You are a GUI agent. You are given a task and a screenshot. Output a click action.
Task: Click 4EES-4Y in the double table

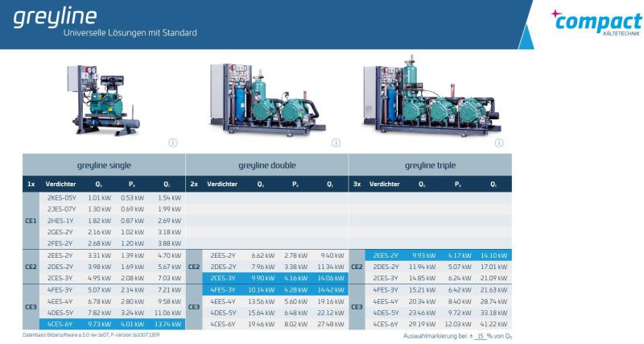pos(223,301)
